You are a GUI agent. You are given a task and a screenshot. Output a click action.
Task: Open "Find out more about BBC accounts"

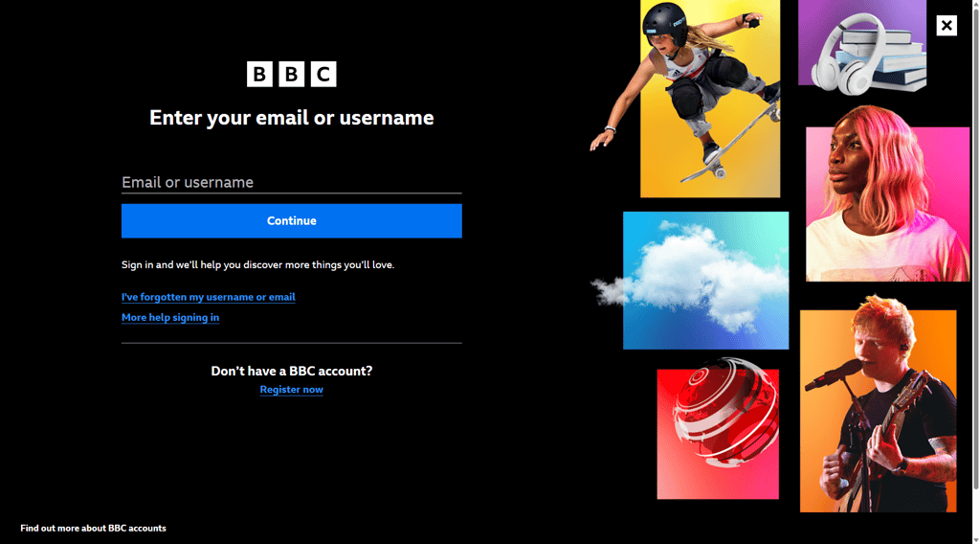[93, 529]
